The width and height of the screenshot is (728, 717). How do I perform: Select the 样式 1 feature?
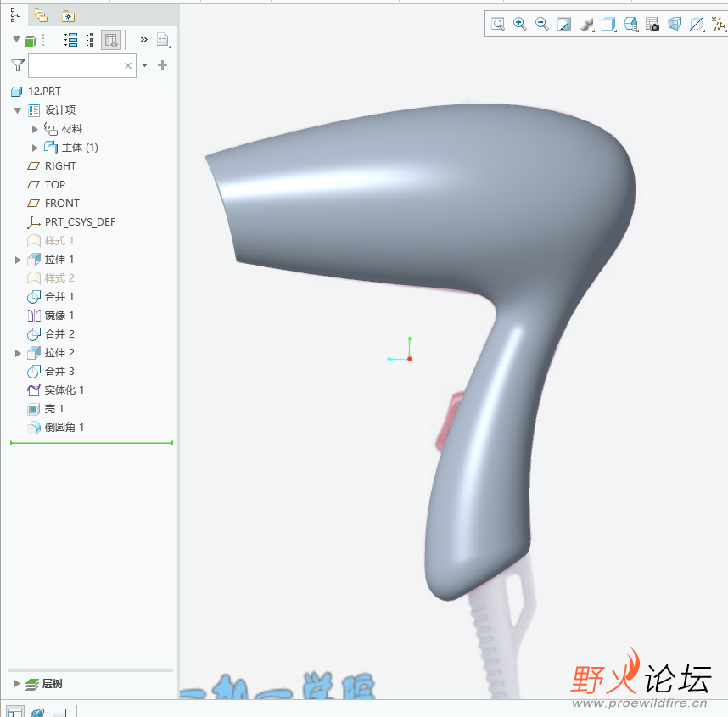[x=59, y=241]
